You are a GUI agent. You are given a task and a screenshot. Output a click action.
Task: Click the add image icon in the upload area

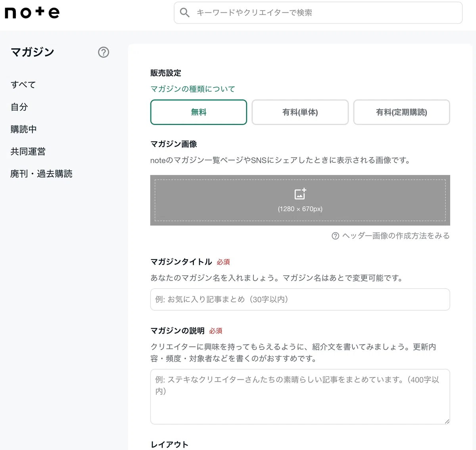point(300,194)
